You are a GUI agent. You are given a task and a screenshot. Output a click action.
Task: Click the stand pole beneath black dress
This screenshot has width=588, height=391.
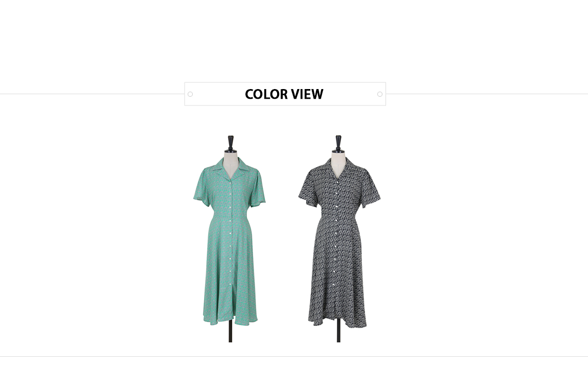click(x=338, y=332)
